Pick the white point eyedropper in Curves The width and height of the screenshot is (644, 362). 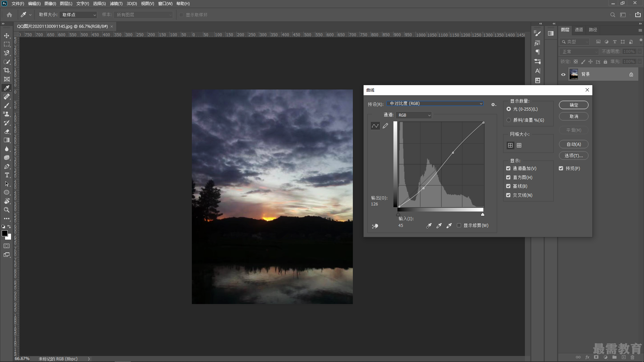449,226
